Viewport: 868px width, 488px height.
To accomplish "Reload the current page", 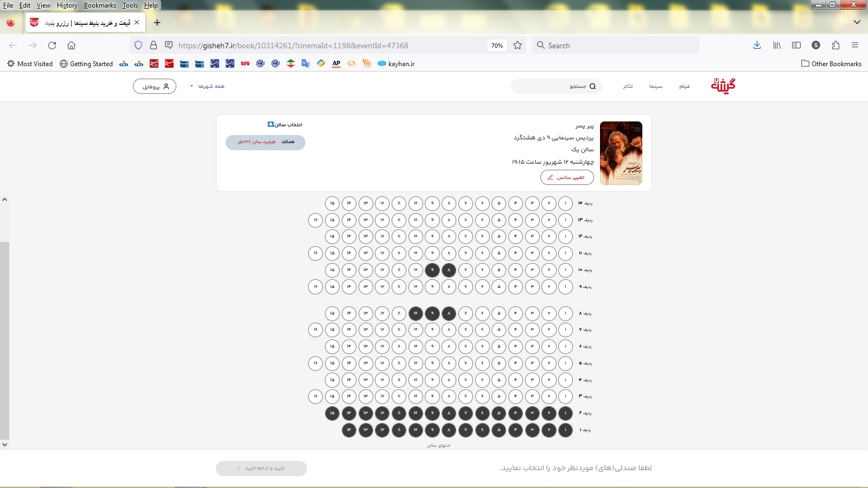I will (x=52, y=46).
